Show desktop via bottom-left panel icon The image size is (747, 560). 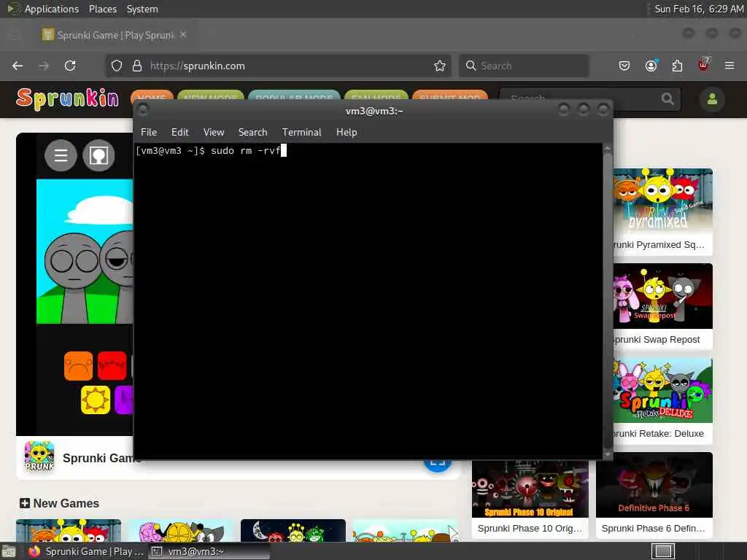coord(8,551)
